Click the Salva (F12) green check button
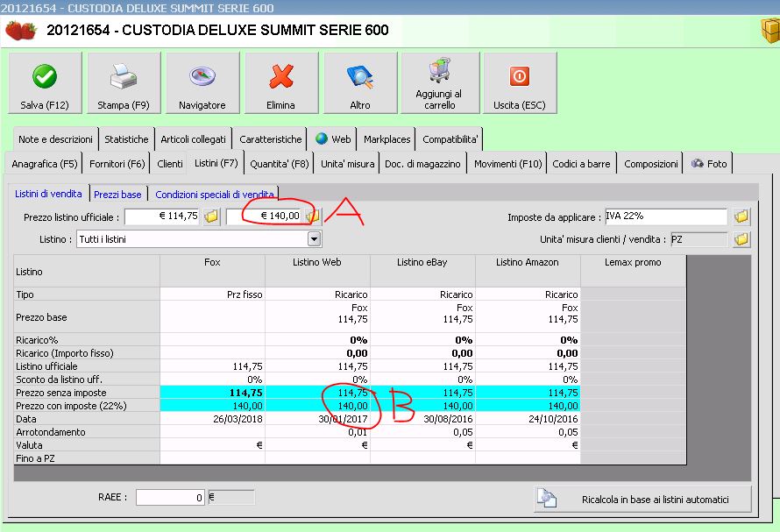The height and width of the screenshot is (532, 780). point(45,83)
